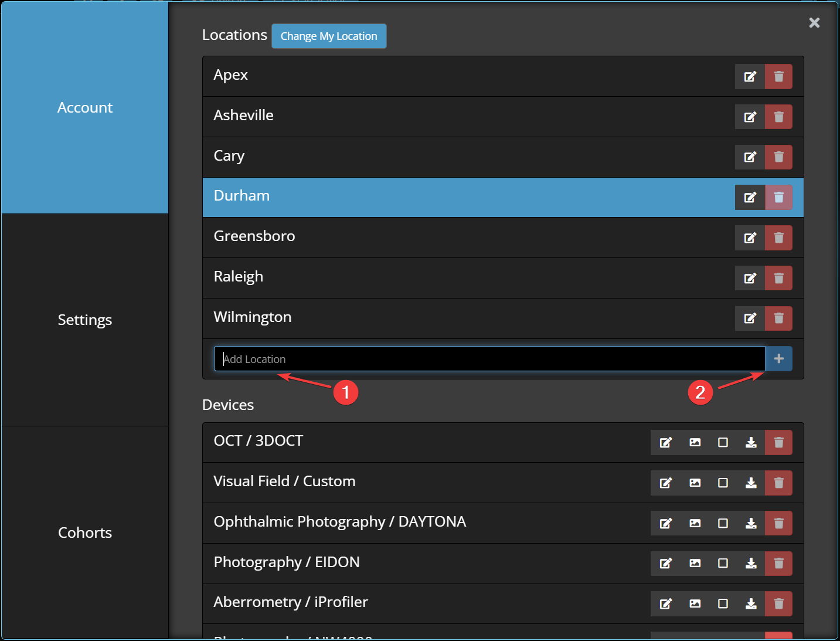
Task: Toggle the square checkbox for OCT / 3DOCT
Action: pyautogui.click(x=723, y=442)
